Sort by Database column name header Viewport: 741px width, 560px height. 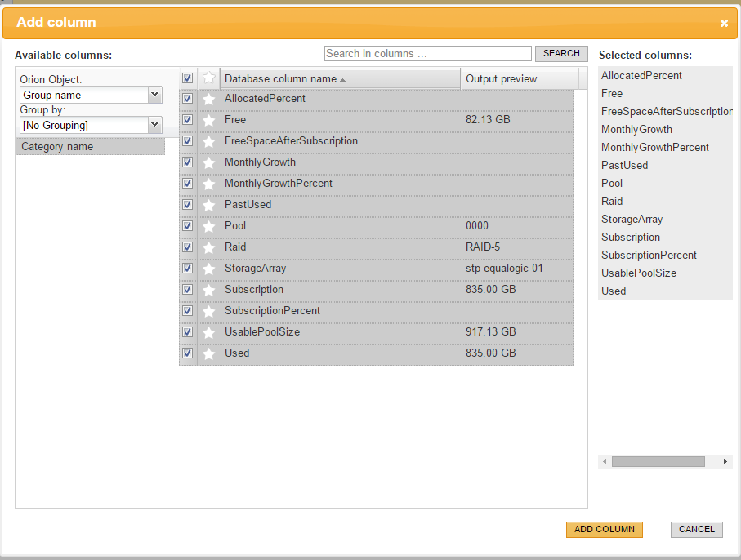click(340, 79)
